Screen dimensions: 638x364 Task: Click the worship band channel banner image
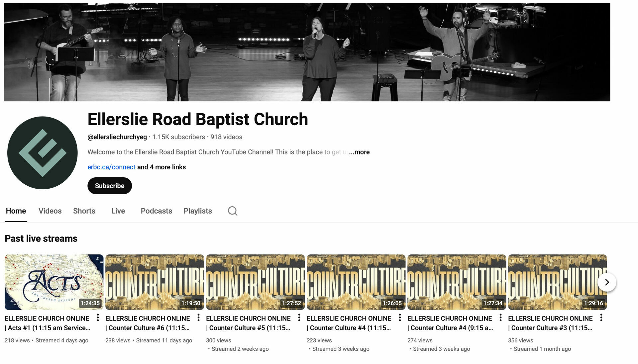click(307, 52)
